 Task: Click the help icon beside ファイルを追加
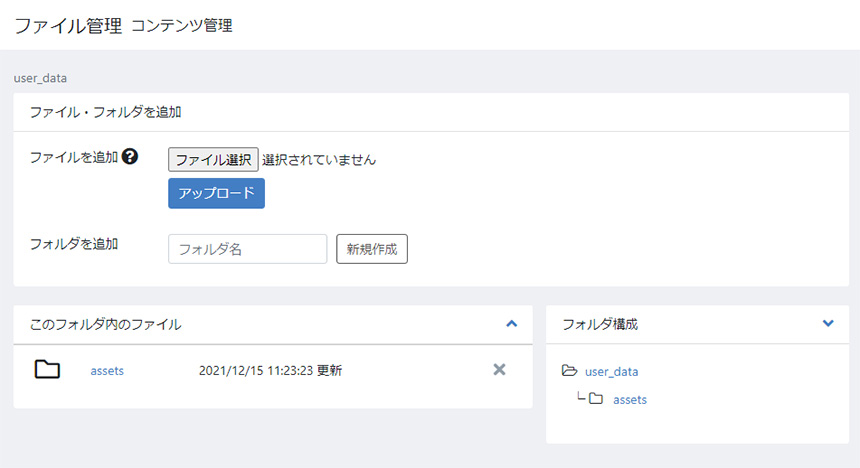pos(129,157)
